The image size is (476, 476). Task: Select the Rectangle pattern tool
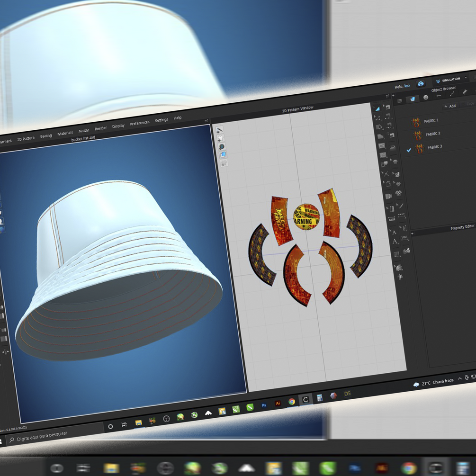pyautogui.click(x=380, y=136)
